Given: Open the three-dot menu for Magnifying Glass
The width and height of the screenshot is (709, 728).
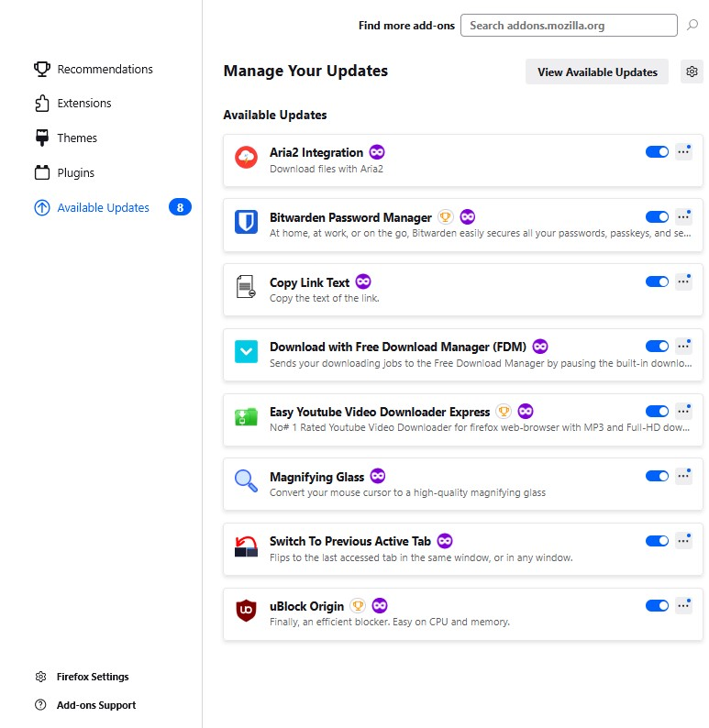Looking at the screenshot, I should click(x=683, y=477).
